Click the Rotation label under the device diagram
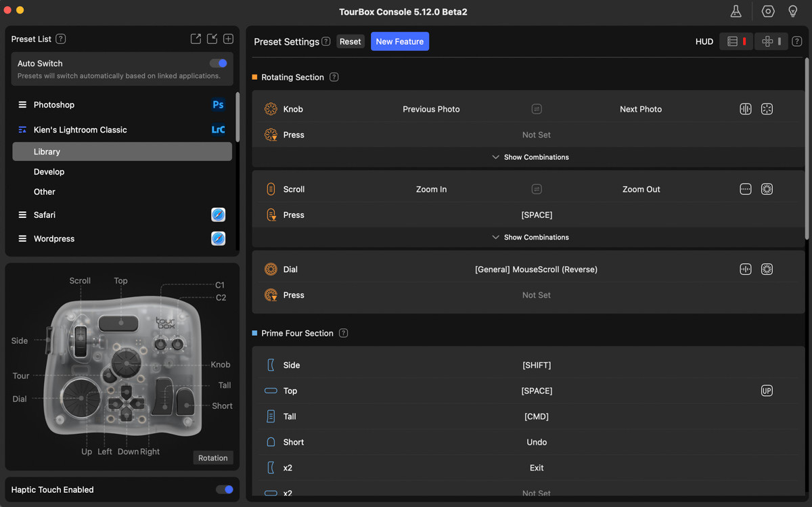 (x=212, y=458)
